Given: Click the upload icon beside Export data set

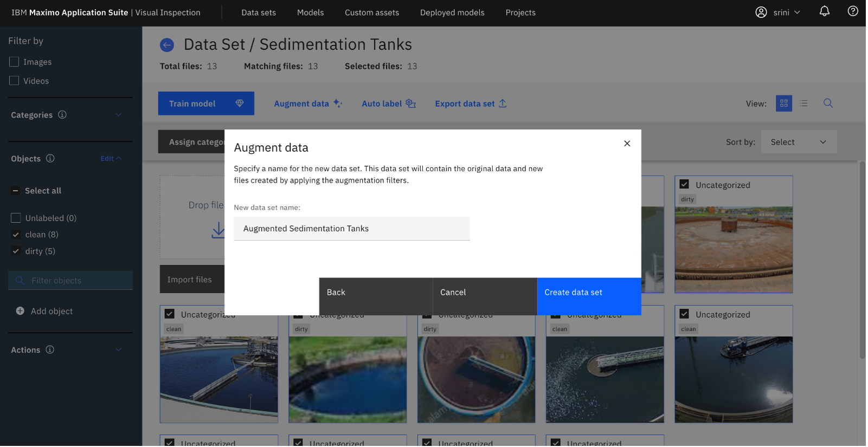Looking at the screenshot, I should pyautogui.click(x=503, y=103).
